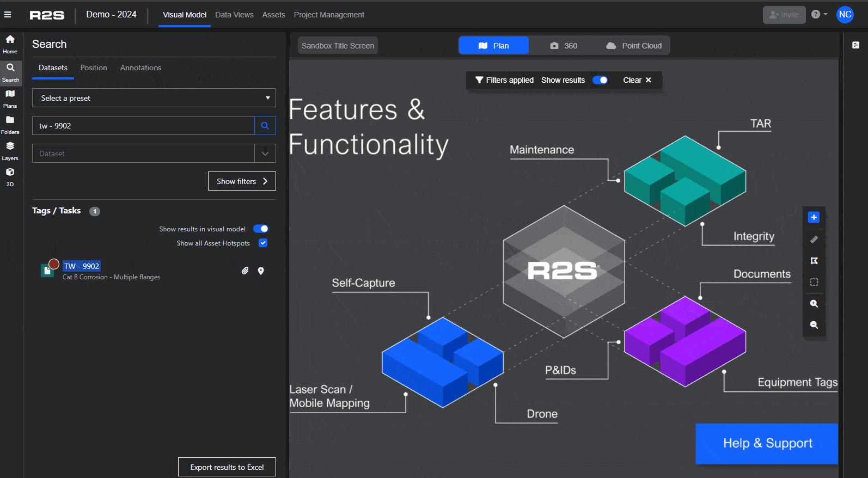Clear the applied filters

pos(637,80)
